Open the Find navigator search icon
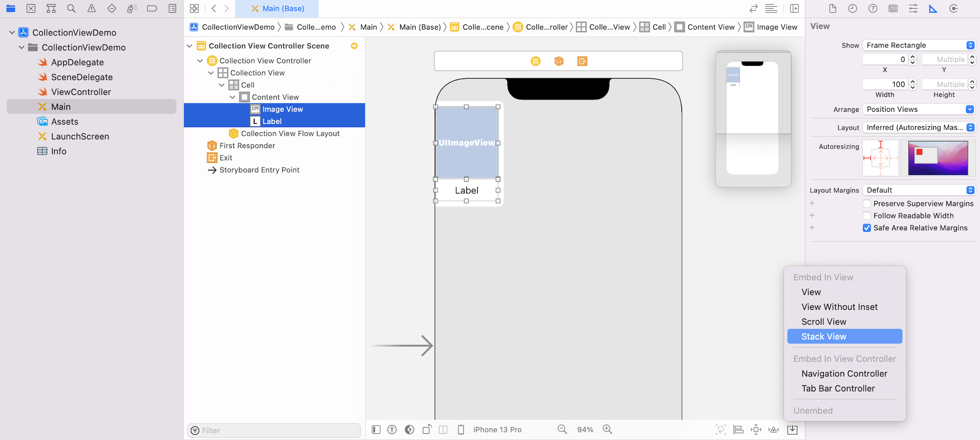This screenshot has height=440, width=980. (71, 9)
